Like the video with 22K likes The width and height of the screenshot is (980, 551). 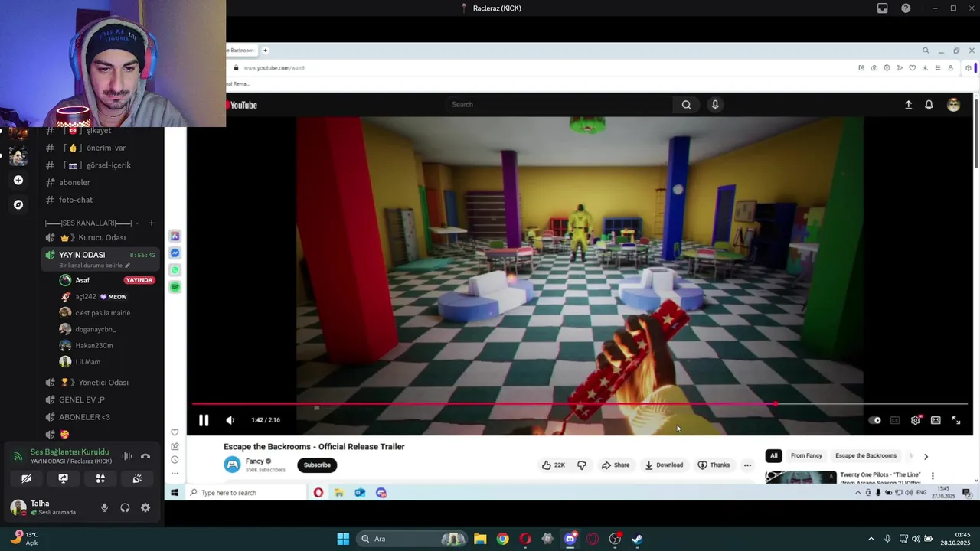pos(554,465)
